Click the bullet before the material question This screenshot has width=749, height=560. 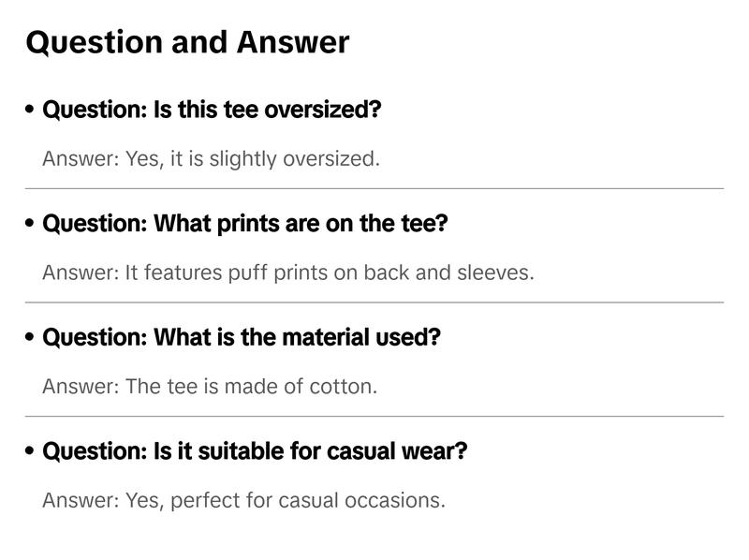pos(31,337)
